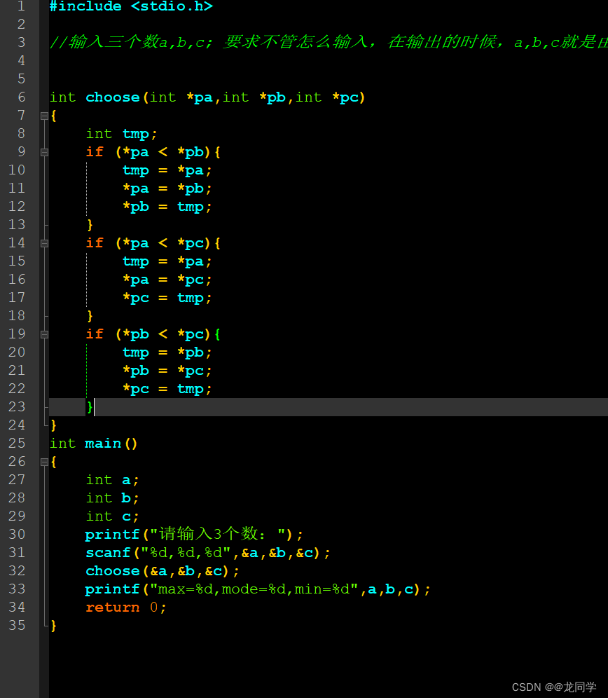Click the closing brace on line 35
The image size is (608, 700).
53,626
